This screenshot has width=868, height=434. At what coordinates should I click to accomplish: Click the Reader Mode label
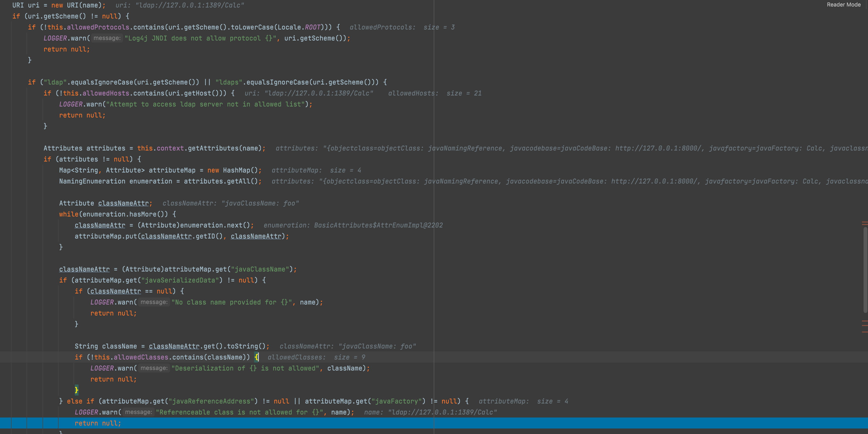point(843,5)
